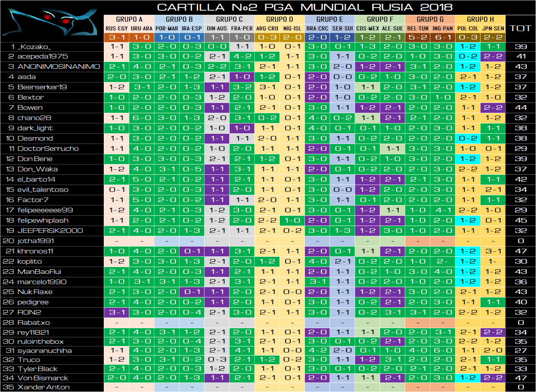The height and width of the screenshot is (392, 536).
Task: Click player name dark_light
Action: [35, 128]
